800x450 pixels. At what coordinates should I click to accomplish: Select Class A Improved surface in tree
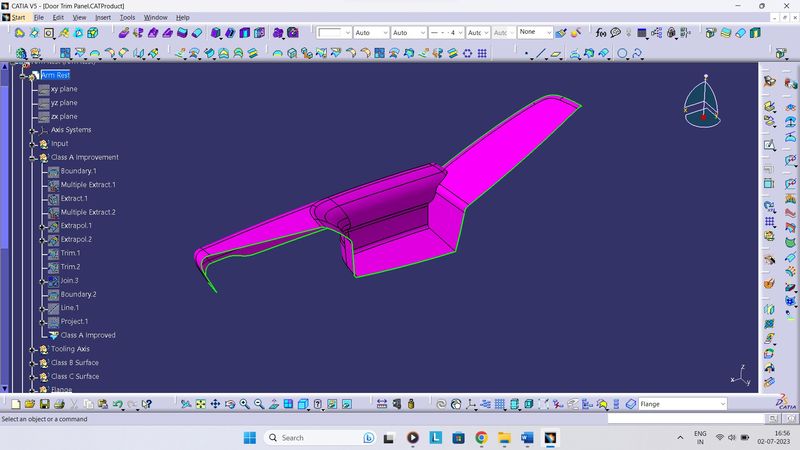[x=88, y=335]
